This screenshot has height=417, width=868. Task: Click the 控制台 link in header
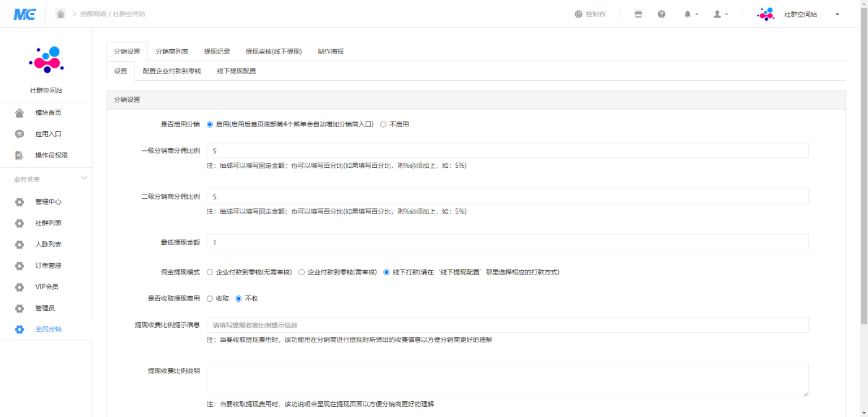coord(590,14)
